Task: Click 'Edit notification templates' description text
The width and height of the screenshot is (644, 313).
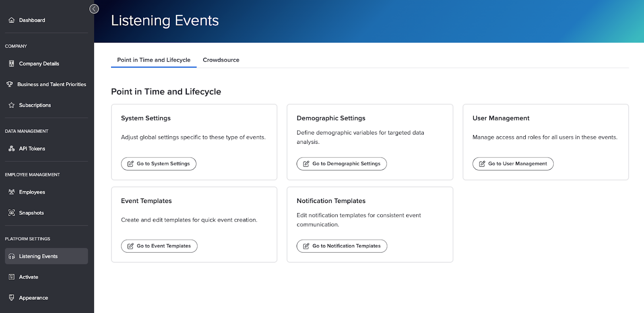Action: 359,220
